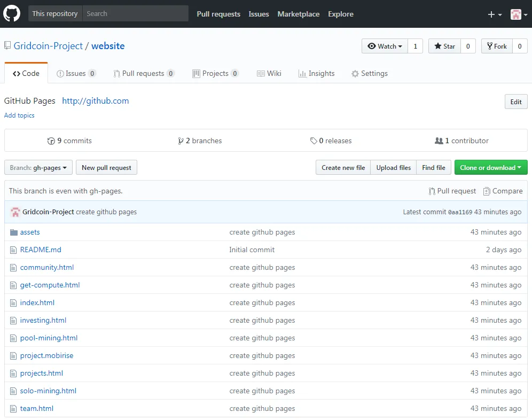Click the Find file button

(434, 167)
